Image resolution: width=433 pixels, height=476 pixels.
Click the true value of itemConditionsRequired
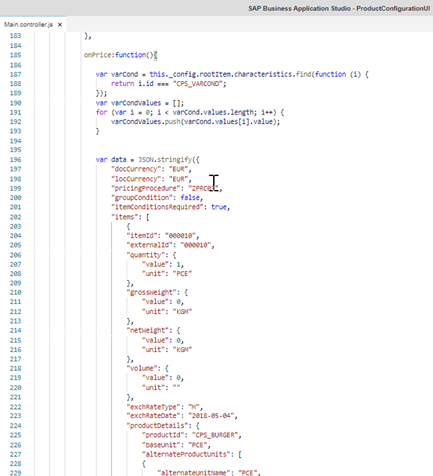(x=219, y=207)
